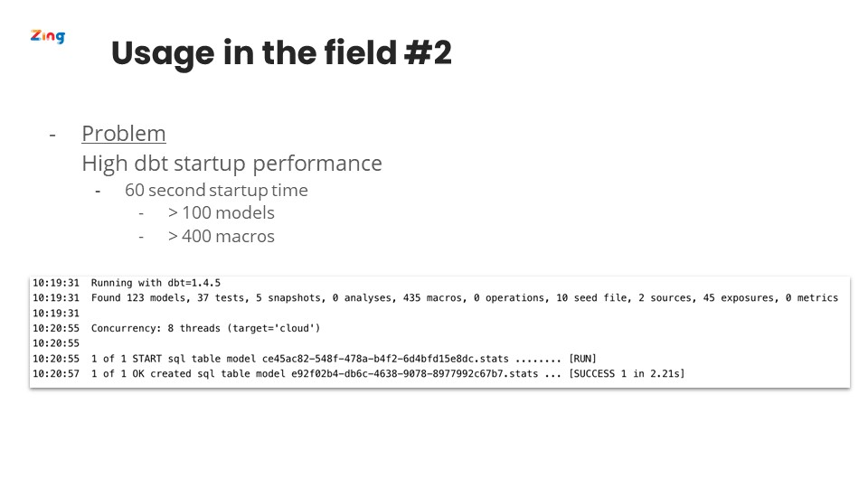Click the '> 400 macros' bullet
The image size is (868, 488).
click(x=222, y=236)
